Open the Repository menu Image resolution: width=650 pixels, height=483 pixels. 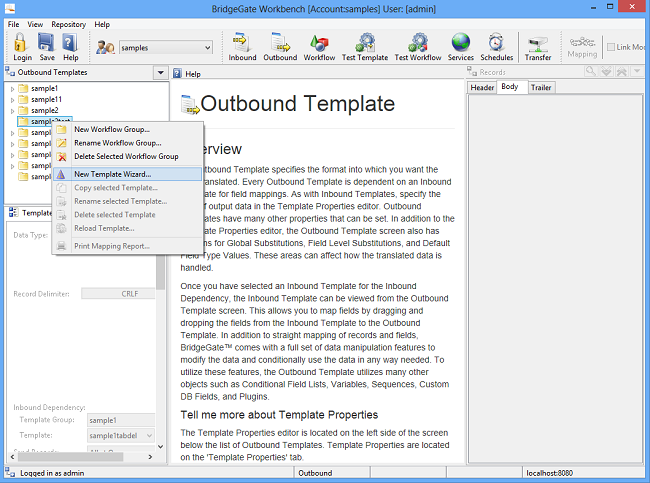tap(68, 24)
